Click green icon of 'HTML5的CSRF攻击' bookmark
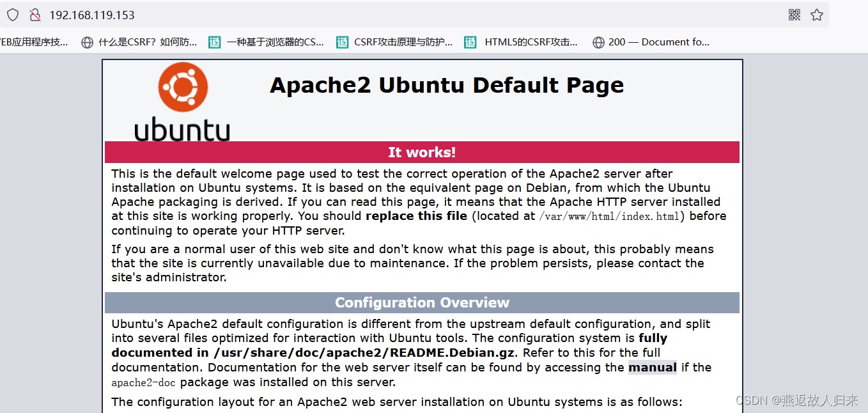Screen dimensions: 868x413 click(470, 42)
